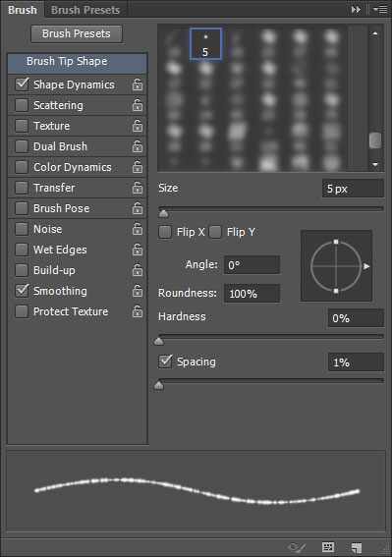
Task: Click the Size value field
Action: coord(353,189)
